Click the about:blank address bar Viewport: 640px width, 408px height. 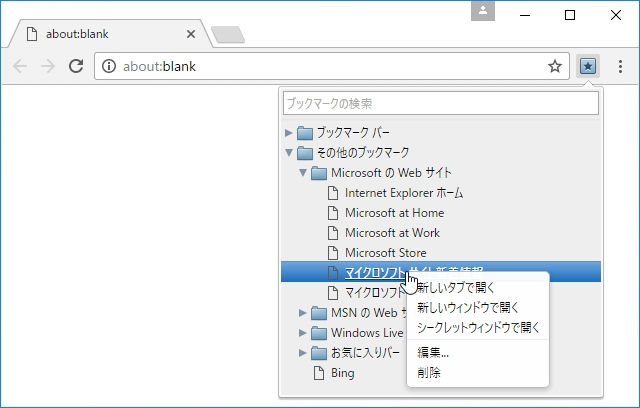coord(331,66)
